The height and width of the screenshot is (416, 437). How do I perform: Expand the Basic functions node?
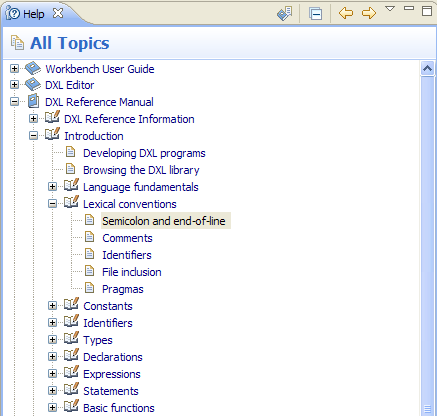pos(52,407)
